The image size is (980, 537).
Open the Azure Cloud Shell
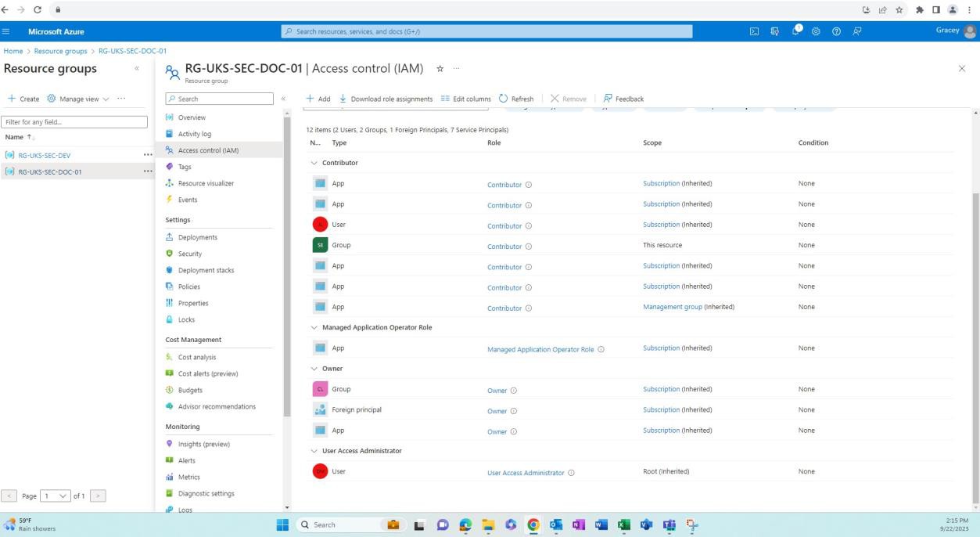click(x=753, y=31)
